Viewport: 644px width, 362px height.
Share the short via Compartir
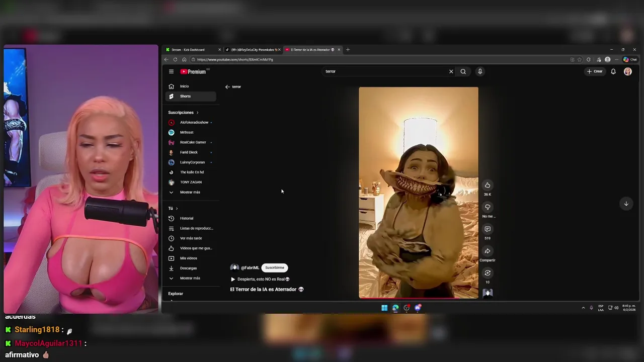click(x=487, y=251)
